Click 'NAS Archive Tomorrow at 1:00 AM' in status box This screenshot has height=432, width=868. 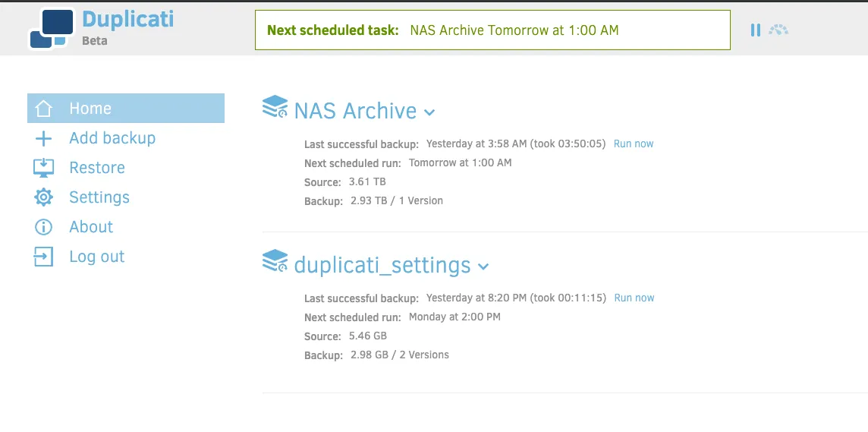(514, 30)
